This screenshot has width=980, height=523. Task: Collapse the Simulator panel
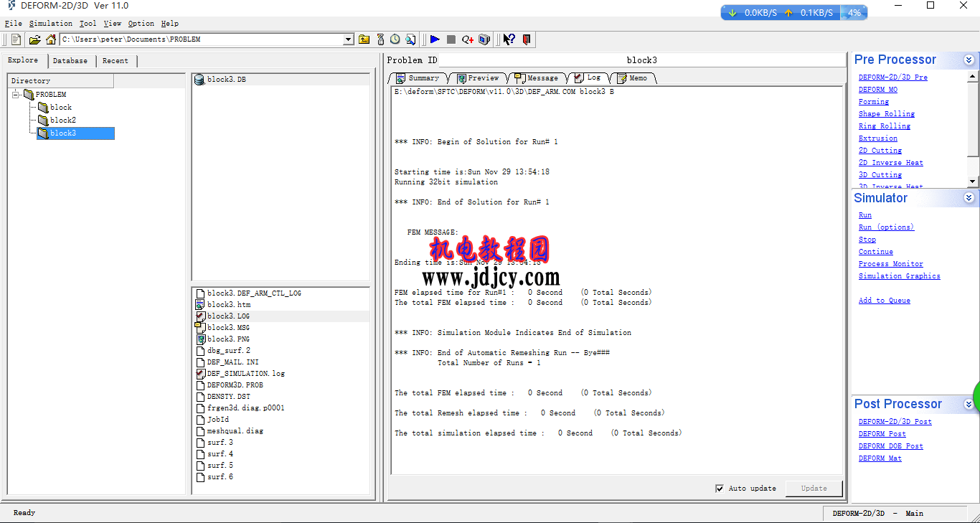point(969,198)
